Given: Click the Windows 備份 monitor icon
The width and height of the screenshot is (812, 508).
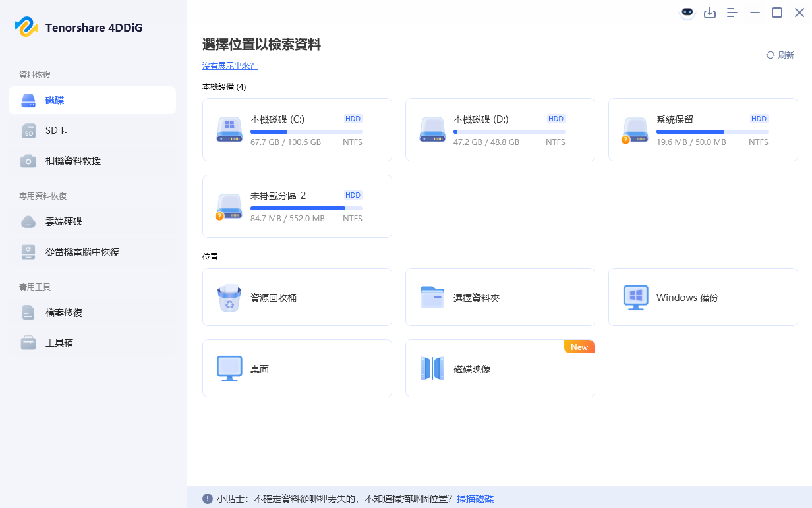Looking at the screenshot, I should click(635, 298).
